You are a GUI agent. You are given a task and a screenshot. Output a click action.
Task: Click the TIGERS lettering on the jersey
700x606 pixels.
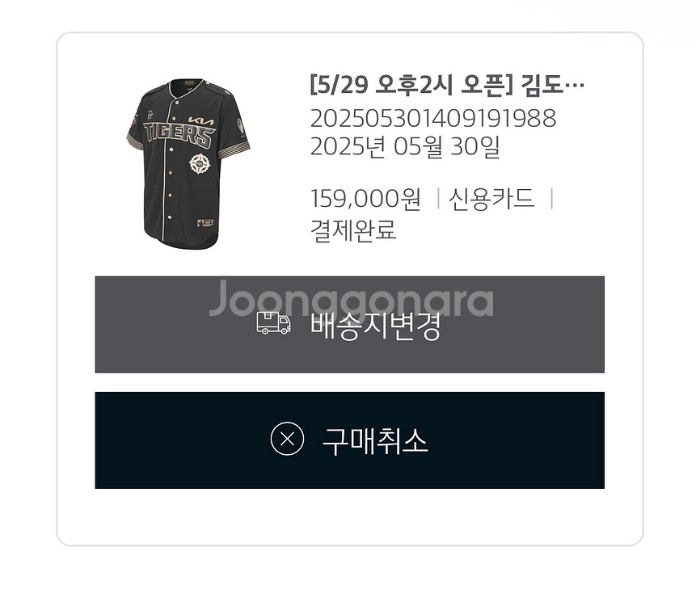point(179,135)
